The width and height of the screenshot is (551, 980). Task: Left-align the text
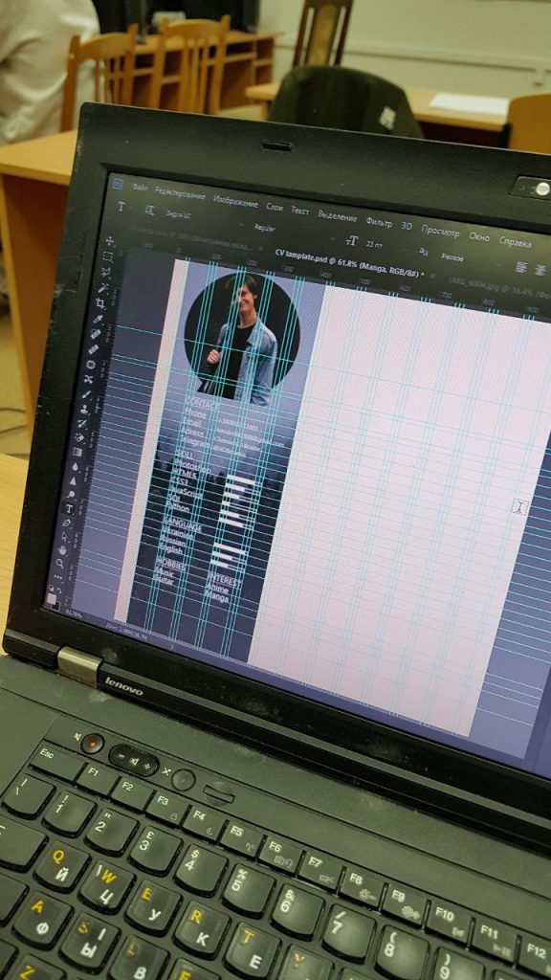click(522, 267)
